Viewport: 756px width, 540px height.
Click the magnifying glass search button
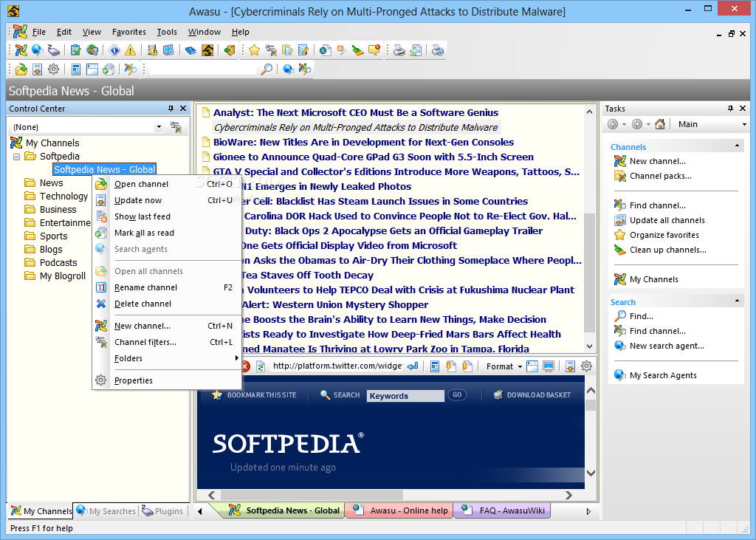tap(266, 69)
